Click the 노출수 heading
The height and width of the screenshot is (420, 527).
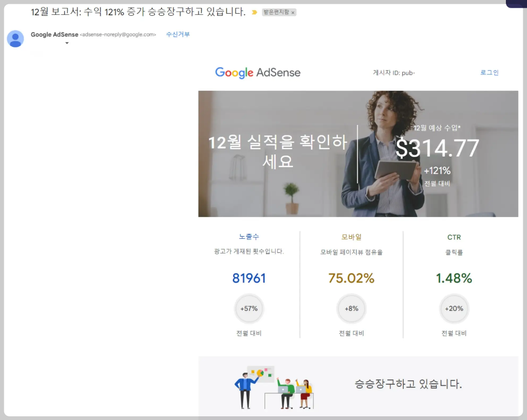[x=249, y=237]
